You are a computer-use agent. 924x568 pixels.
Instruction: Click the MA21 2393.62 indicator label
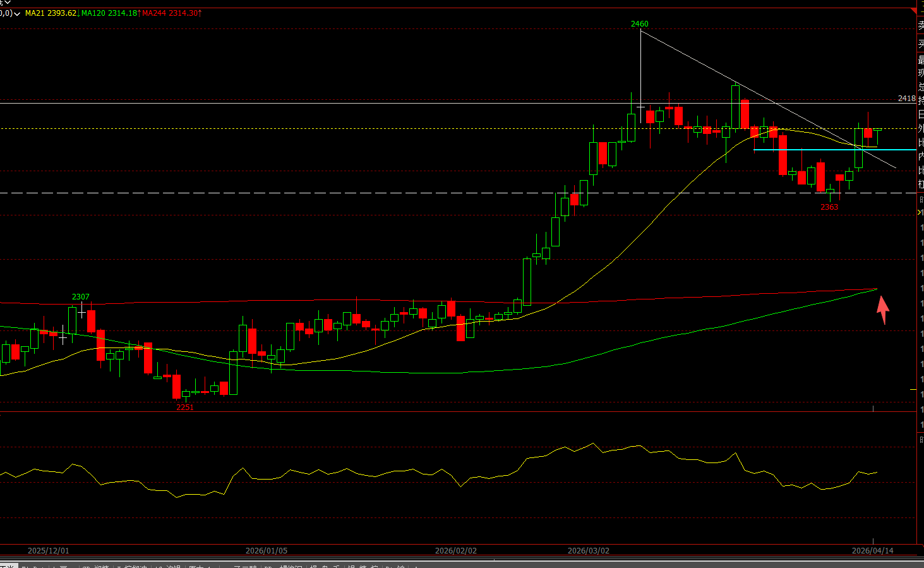coord(51,13)
